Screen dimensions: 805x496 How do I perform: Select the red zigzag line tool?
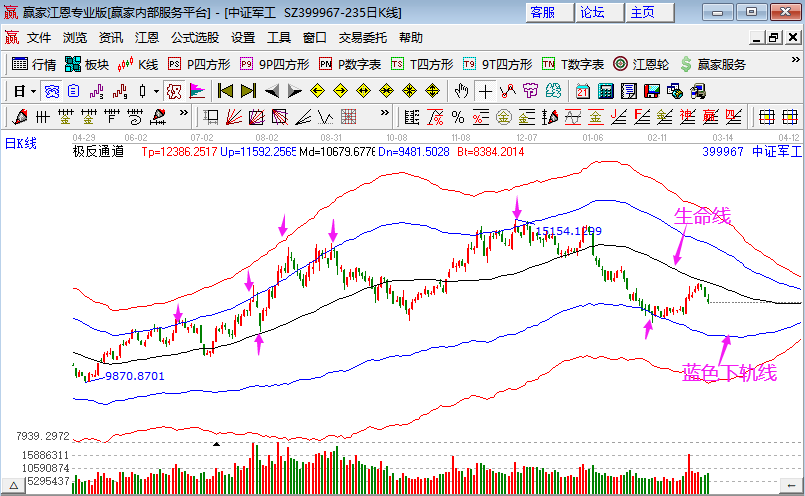[x=508, y=91]
